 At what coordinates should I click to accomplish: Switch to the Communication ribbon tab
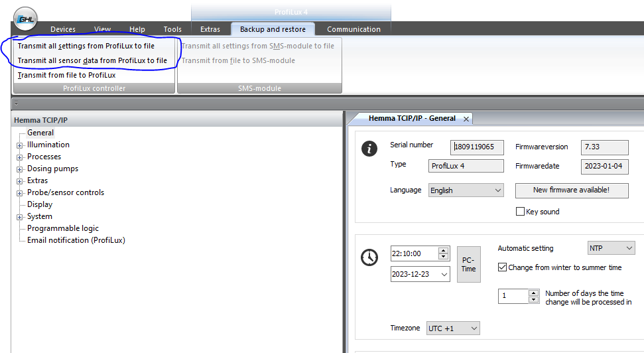[x=354, y=29]
